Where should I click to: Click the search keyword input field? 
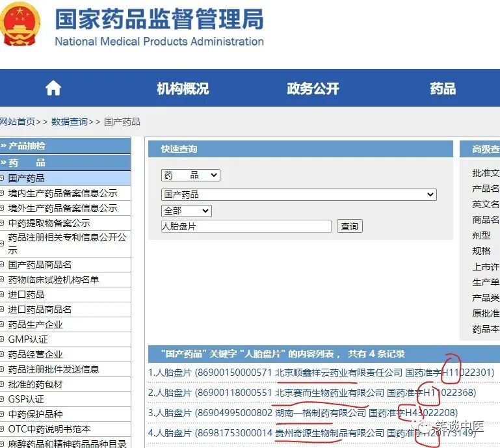(x=246, y=226)
